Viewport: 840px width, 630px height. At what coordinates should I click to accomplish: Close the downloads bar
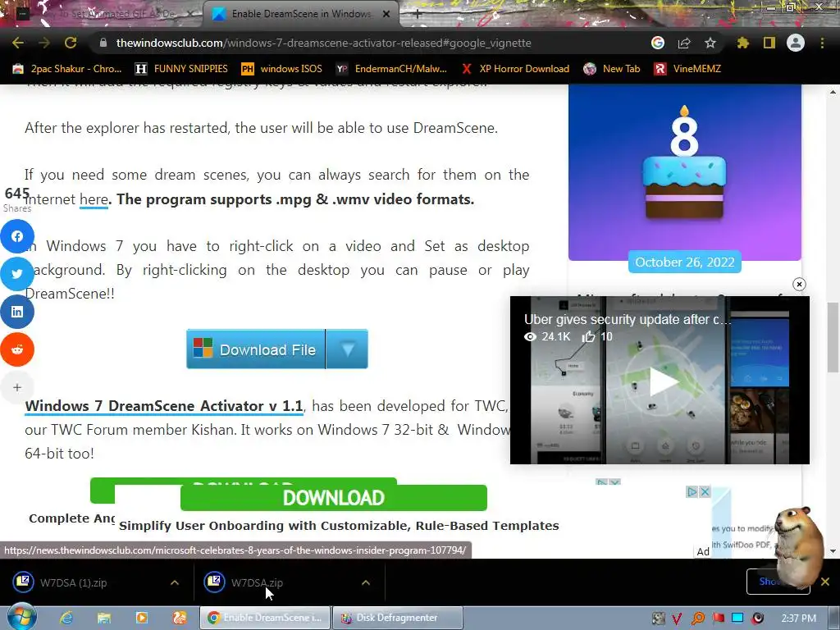tap(825, 582)
